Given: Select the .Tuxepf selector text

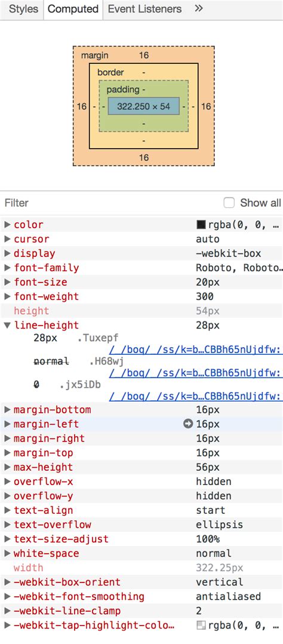Looking at the screenshot, I should [x=98, y=338].
